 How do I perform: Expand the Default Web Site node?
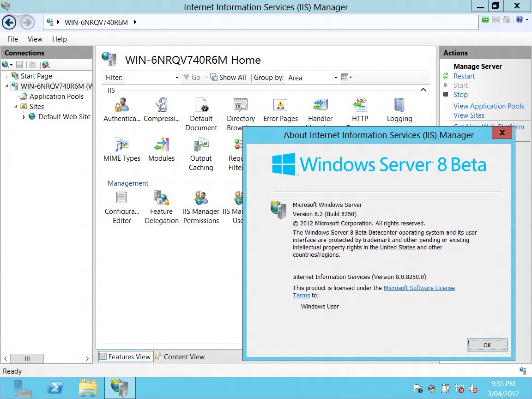point(24,117)
